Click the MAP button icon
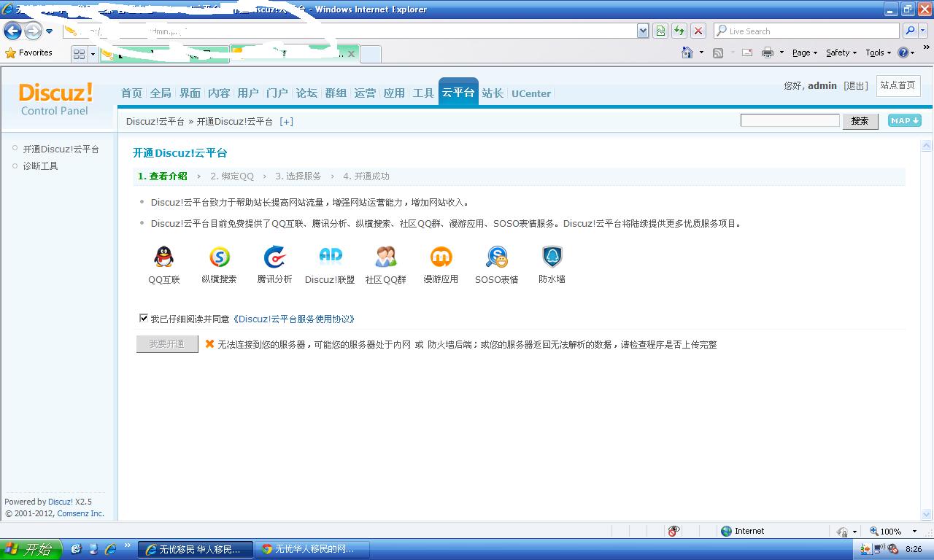 pos(904,121)
